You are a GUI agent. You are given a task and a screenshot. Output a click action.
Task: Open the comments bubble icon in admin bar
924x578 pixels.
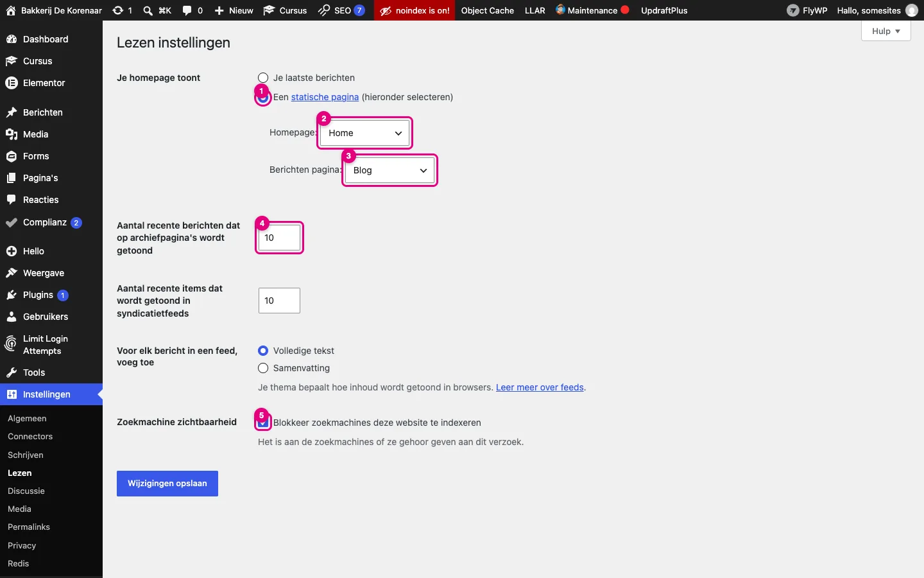coord(187,10)
